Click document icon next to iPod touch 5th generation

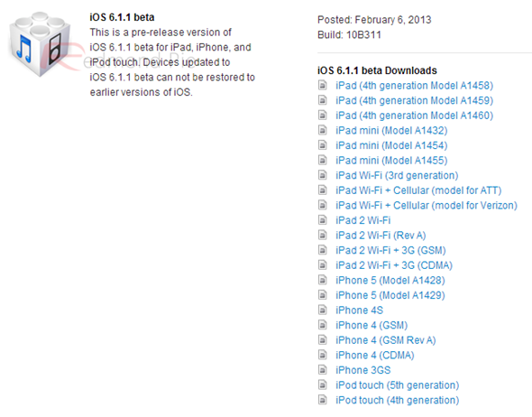point(323,385)
